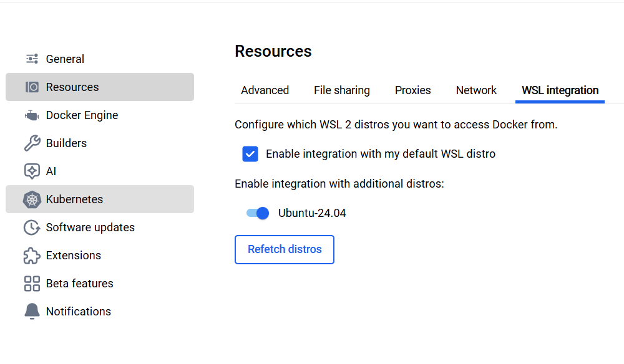Open the AI settings label
Image resolution: width=624 pixels, height=364 pixels.
(x=51, y=171)
